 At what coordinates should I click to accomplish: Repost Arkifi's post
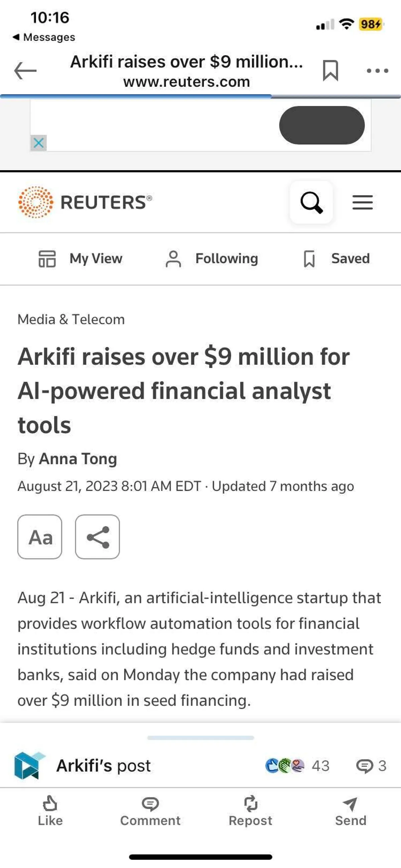250,812
